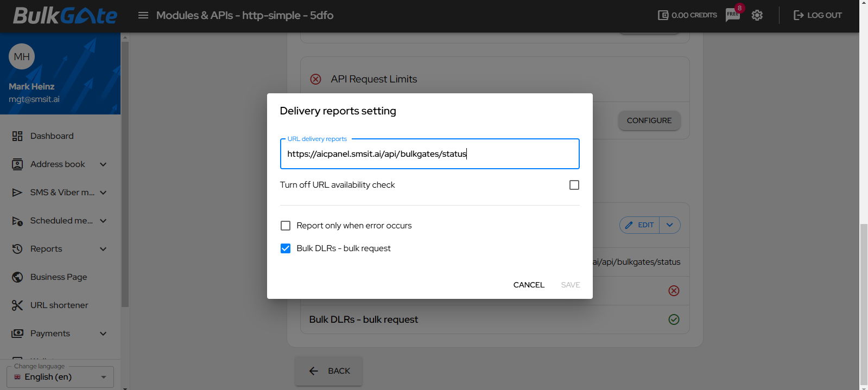Click the Reports history icon
This screenshot has width=868, height=390.
tap(17, 249)
